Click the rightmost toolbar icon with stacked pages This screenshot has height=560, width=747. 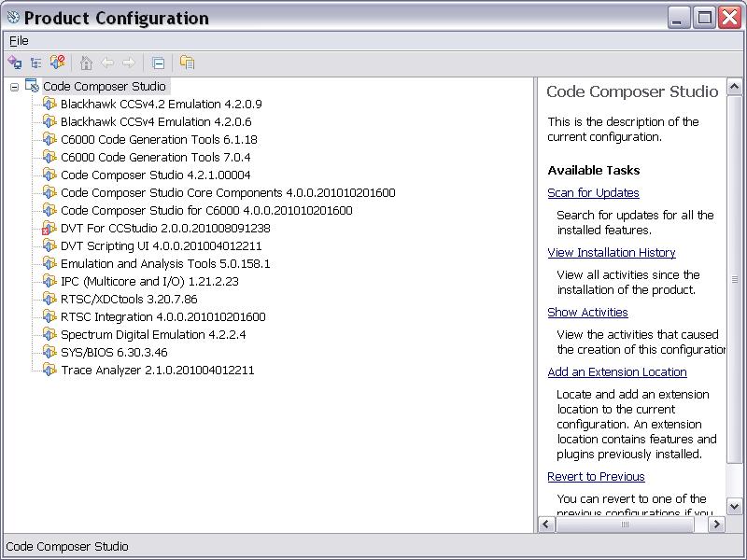(187, 63)
